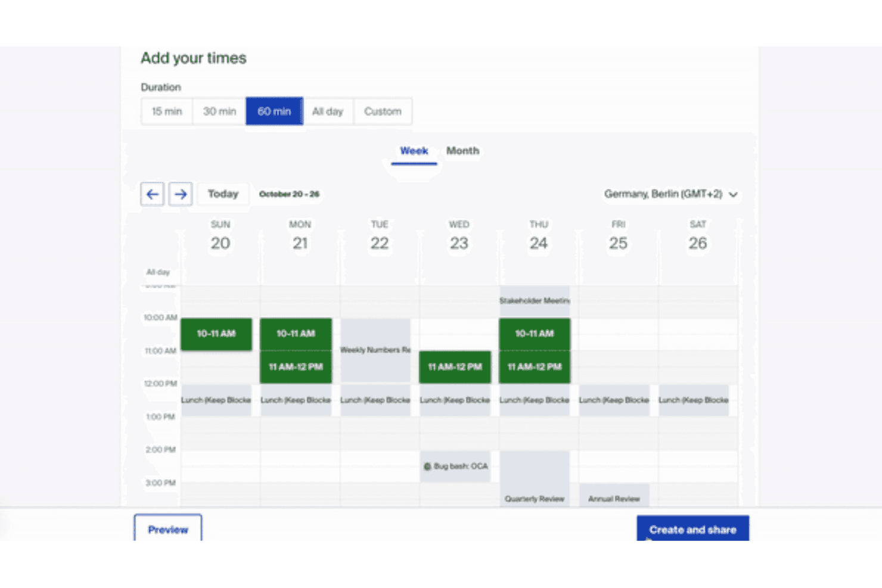Viewport: 882px width, 588px height.
Task: Select Monday 10-11 AM green slot
Action: [x=296, y=334]
